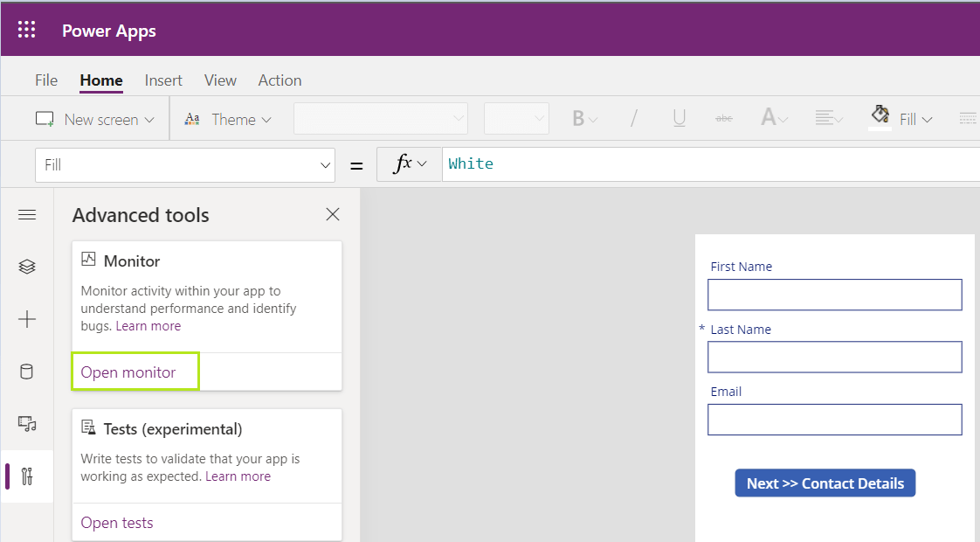Click the Fill paint bucket icon
The image size is (980, 542).
coord(880,115)
